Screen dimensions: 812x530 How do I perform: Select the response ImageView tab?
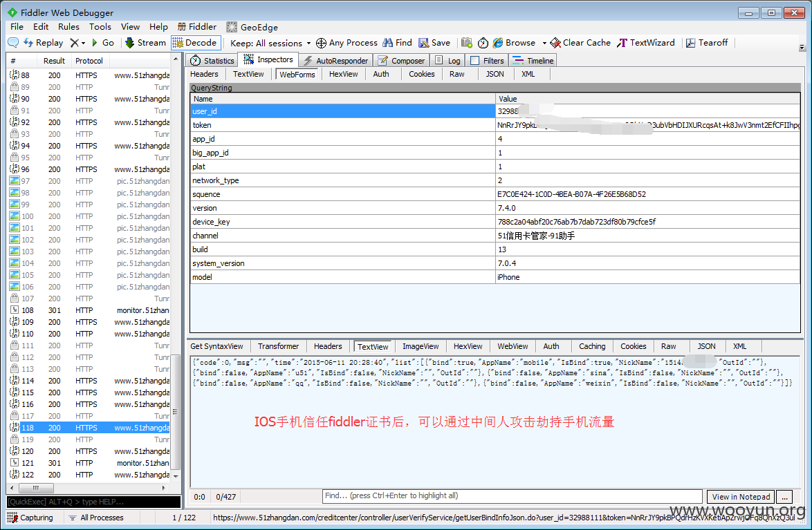(421, 346)
